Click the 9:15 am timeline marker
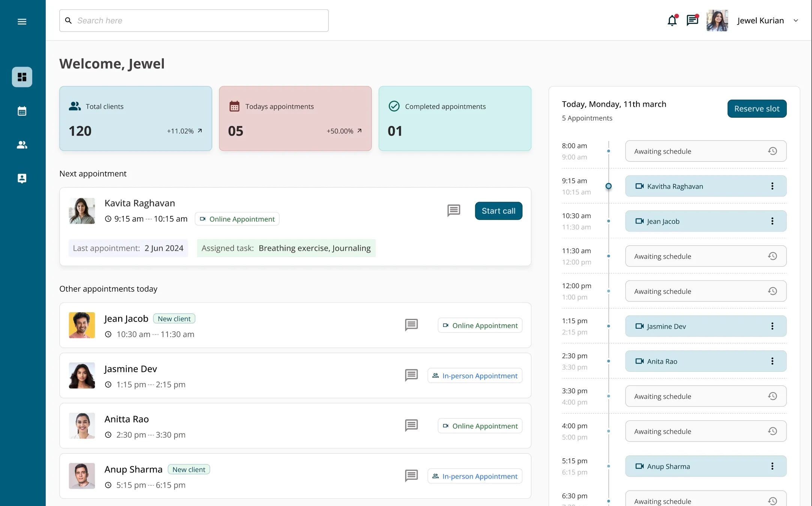Screen dimensions: 812x506 click(608, 186)
